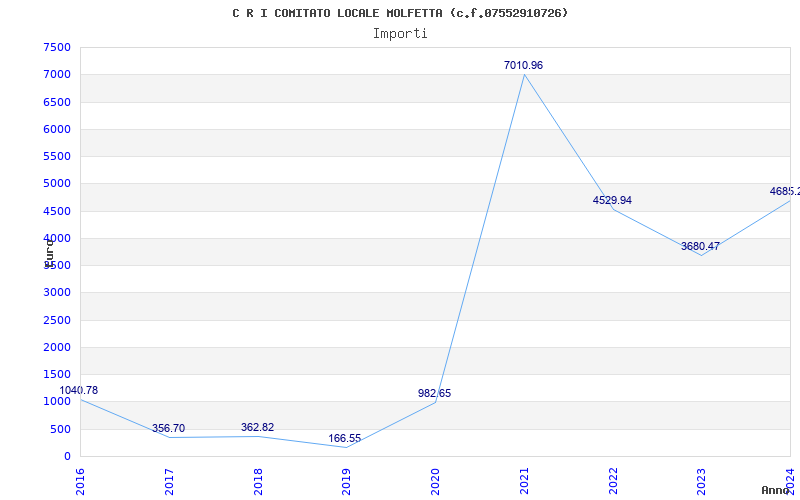Click y-axis value 6000

pyautogui.click(x=57, y=129)
